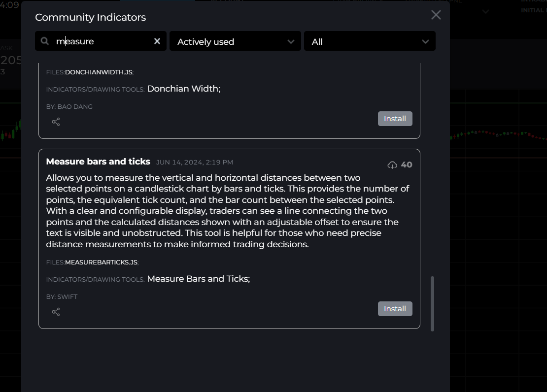
Task: Click the DONCHIANWIDTH.JS file name
Action: tap(99, 72)
